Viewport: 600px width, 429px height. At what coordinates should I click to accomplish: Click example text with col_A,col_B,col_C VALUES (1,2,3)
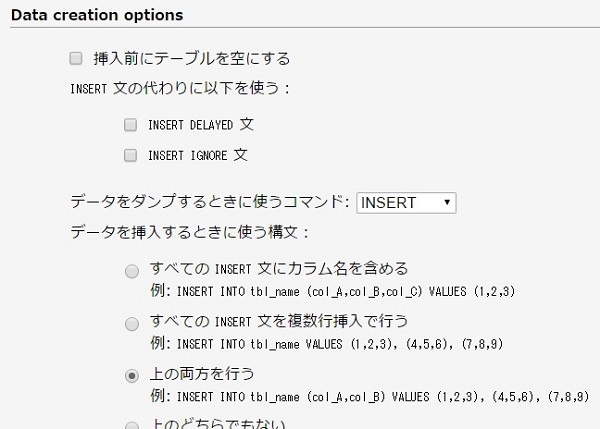click(338, 290)
